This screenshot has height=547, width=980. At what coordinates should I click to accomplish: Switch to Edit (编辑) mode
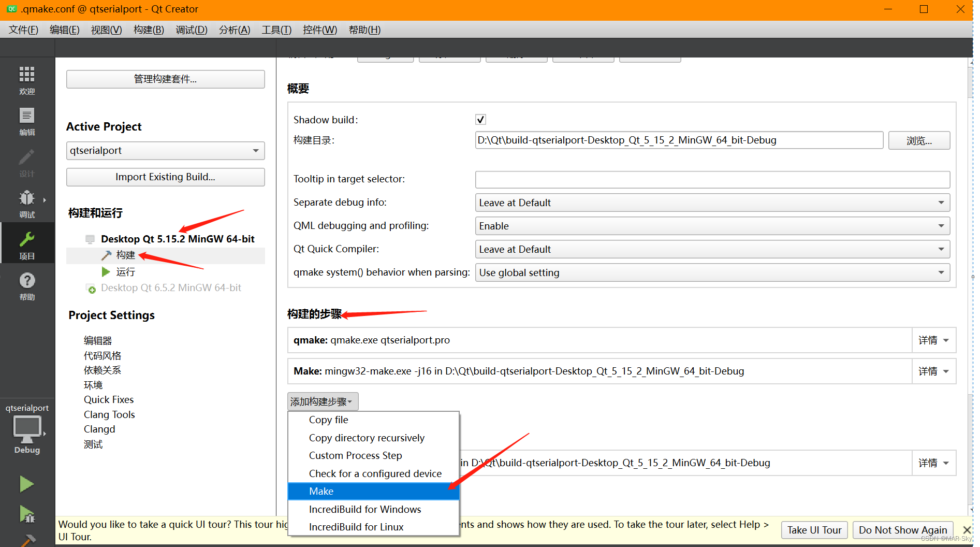click(27, 122)
